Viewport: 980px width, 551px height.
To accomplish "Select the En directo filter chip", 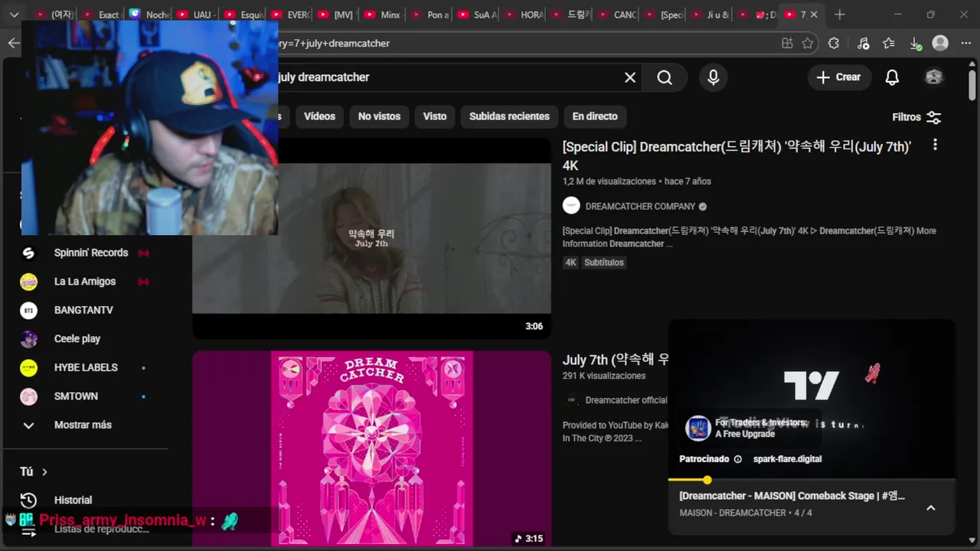I will 595,116.
